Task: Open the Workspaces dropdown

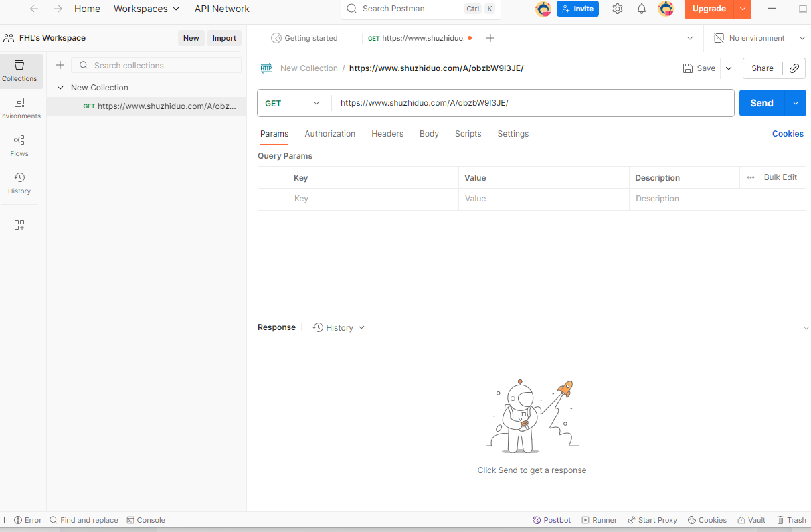Action: click(147, 9)
